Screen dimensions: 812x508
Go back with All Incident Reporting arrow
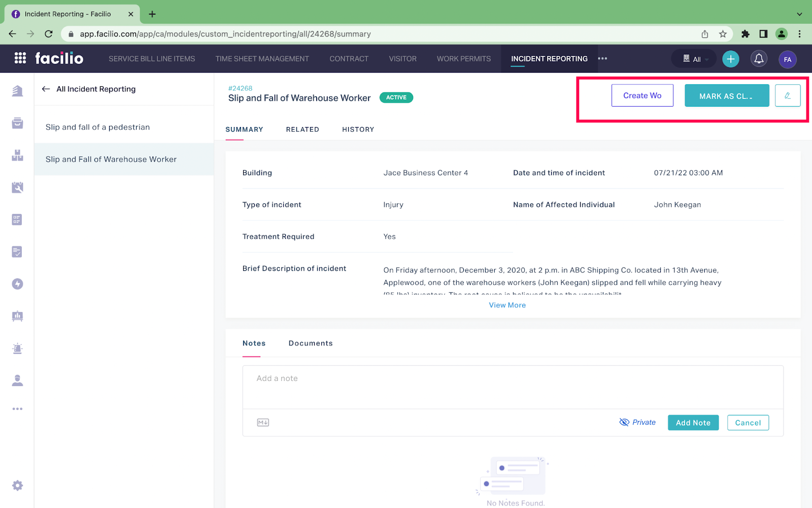(46, 89)
